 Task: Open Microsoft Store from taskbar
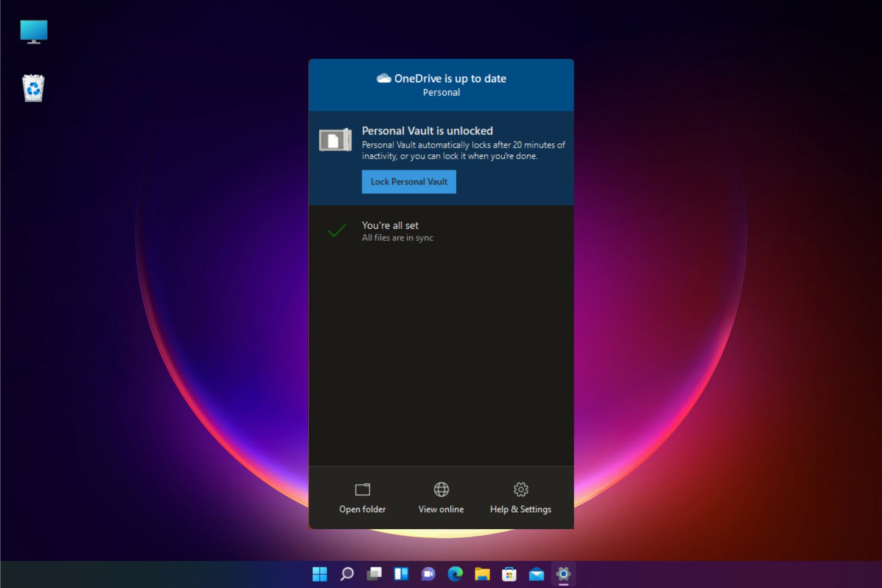[x=509, y=574]
